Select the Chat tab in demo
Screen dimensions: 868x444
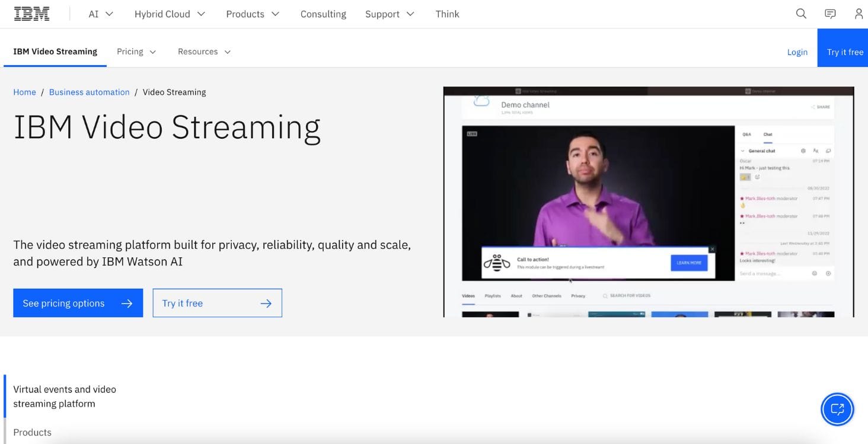(x=768, y=135)
